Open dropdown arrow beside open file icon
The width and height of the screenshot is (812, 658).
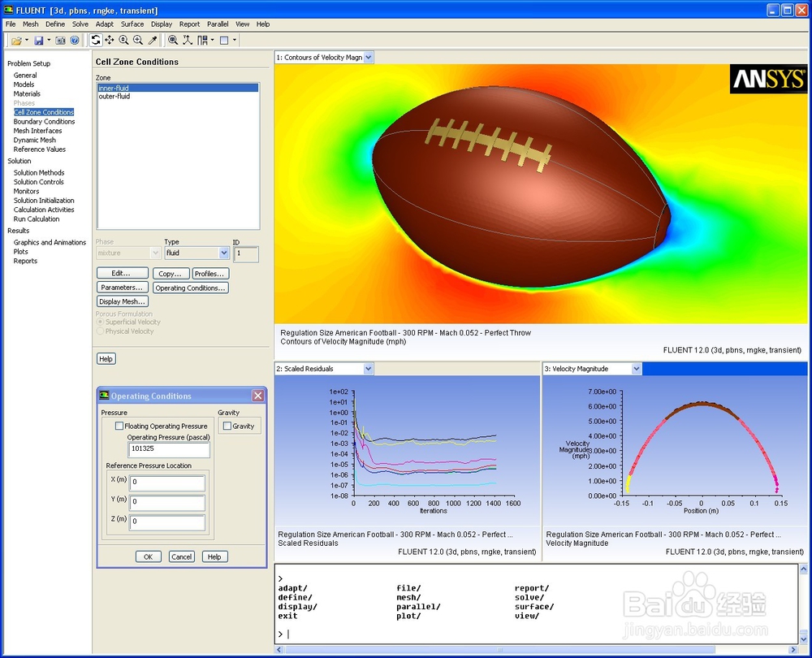point(27,40)
